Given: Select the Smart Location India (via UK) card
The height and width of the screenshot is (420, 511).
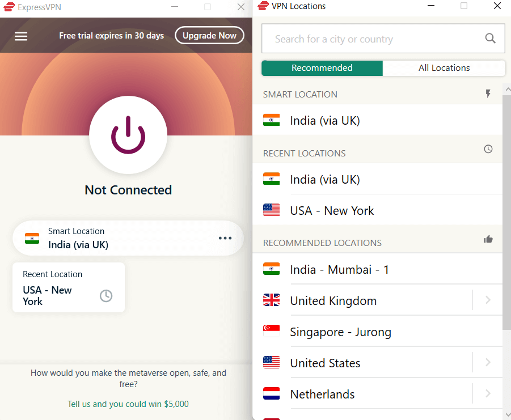Looking at the screenshot, I should point(128,238).
